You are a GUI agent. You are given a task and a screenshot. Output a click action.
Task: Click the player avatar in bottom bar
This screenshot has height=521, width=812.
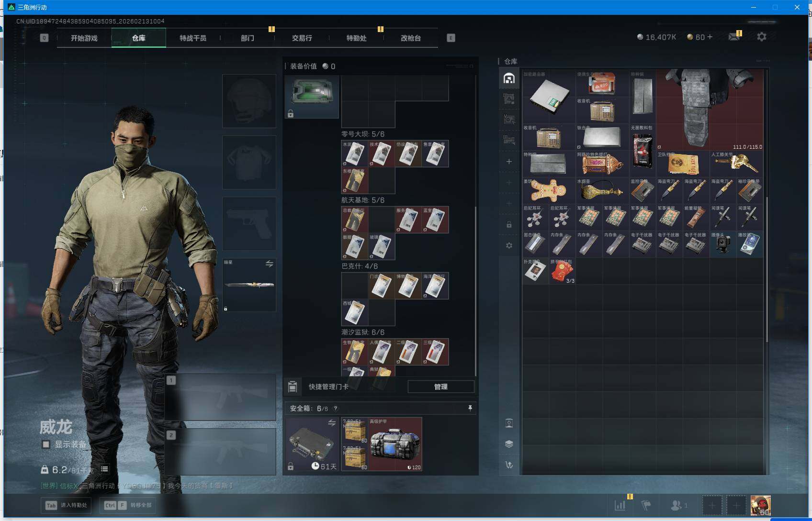point(760,506)
